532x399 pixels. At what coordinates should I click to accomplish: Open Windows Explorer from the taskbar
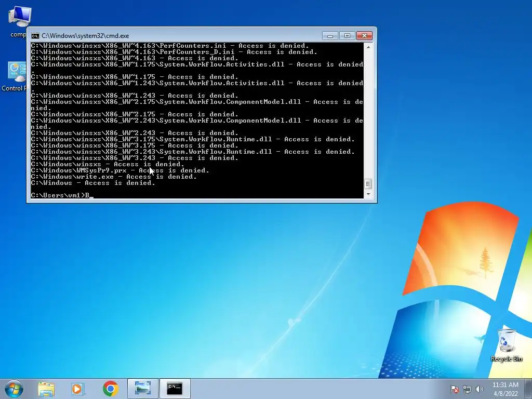click(x=46, y=389)
